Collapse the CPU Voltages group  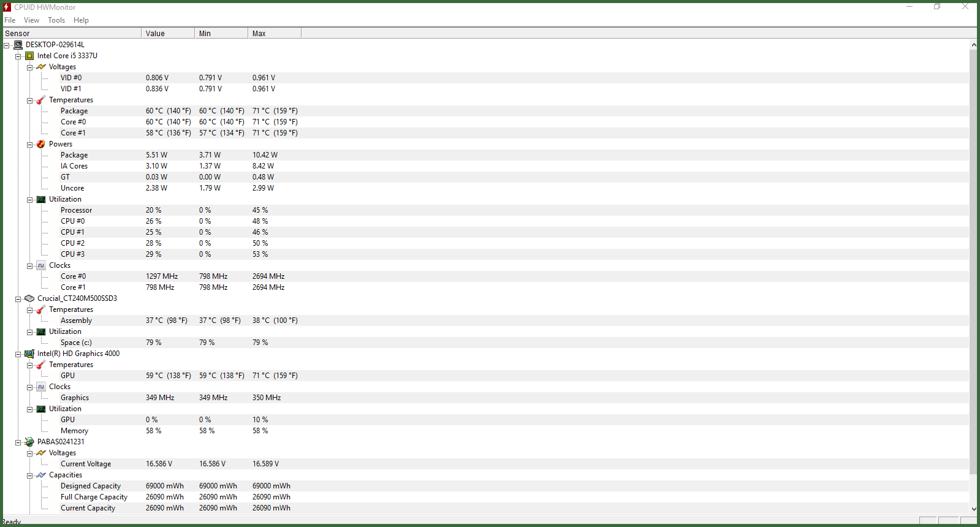(30, 67)
